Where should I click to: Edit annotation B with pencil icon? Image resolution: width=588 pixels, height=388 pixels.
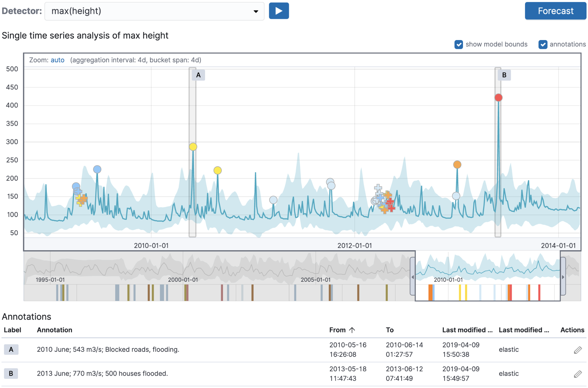click(578, 374)
